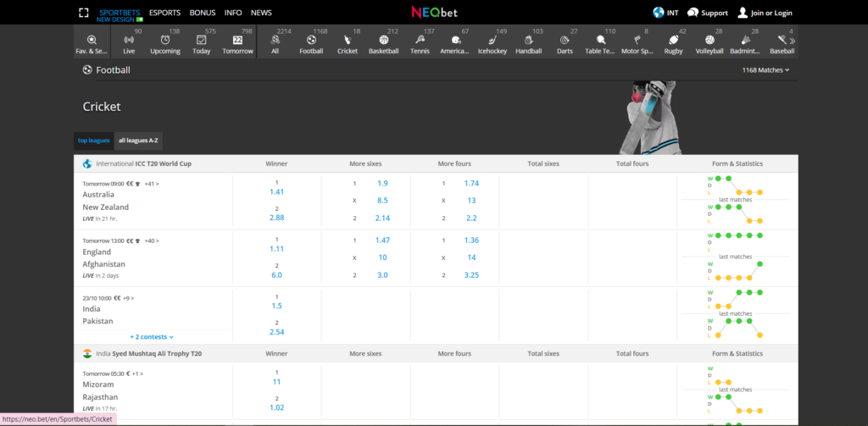Image resolution: width=868 pixels, height=426 pixels.
Task: Select more sixes odds 3.0
Action: tap(382, 275)
